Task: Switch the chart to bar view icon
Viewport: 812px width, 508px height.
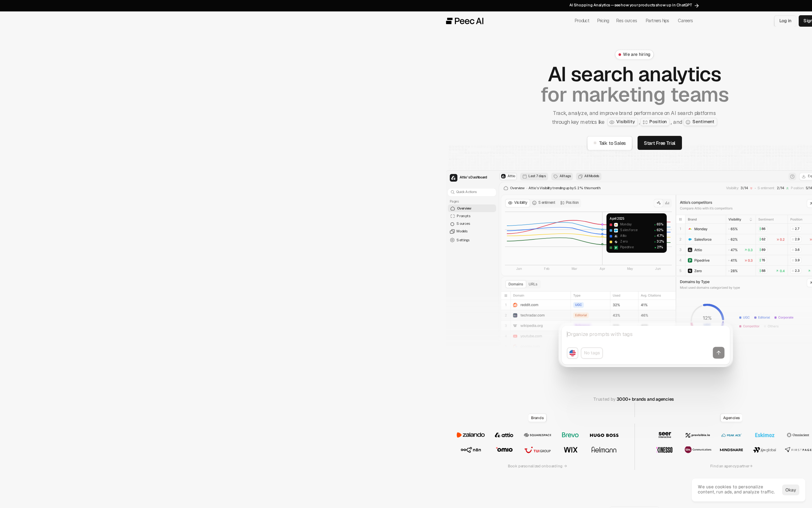Action: tap(667, 203)
